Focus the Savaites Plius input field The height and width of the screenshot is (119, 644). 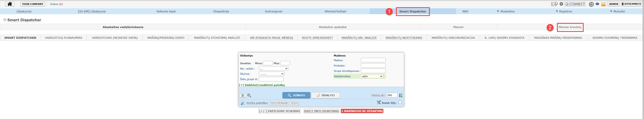(x=285, y=63)
